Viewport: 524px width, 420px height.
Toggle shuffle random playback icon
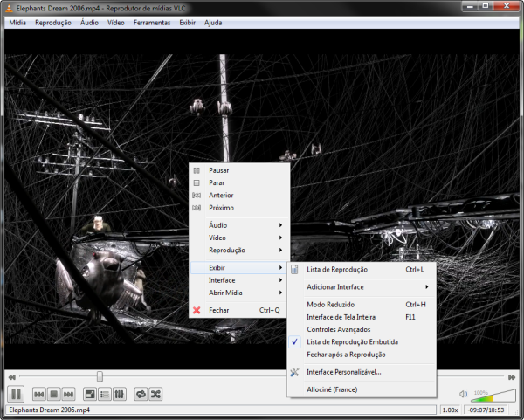(x=155, y=395)
